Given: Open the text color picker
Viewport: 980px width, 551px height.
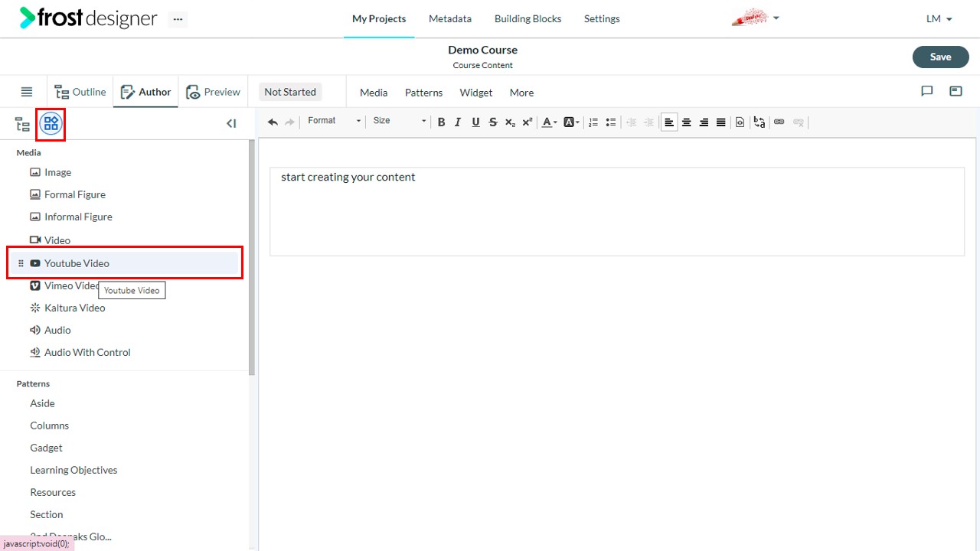Looking at the screenshot, I should coord(549,122).
